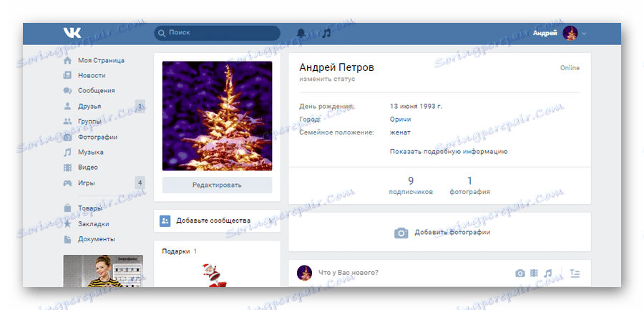Click header profile avatar

click(x=570, y=33)
